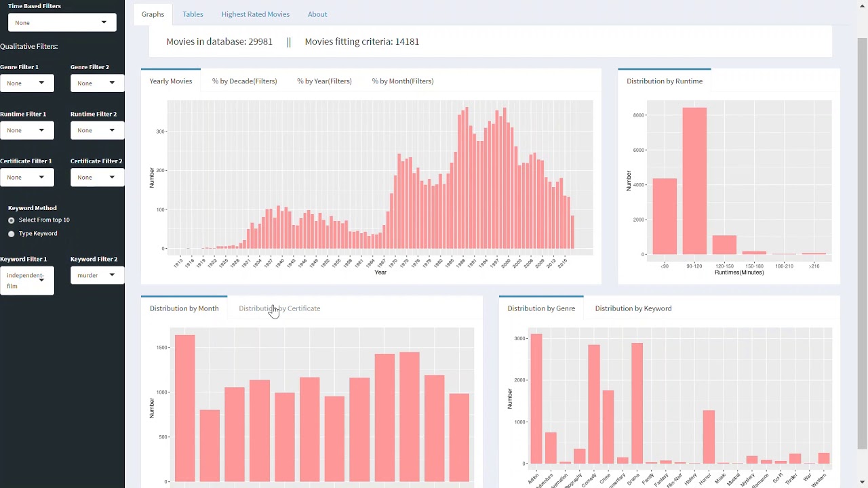Click the Action bar in genre chart

click(536, 399)
